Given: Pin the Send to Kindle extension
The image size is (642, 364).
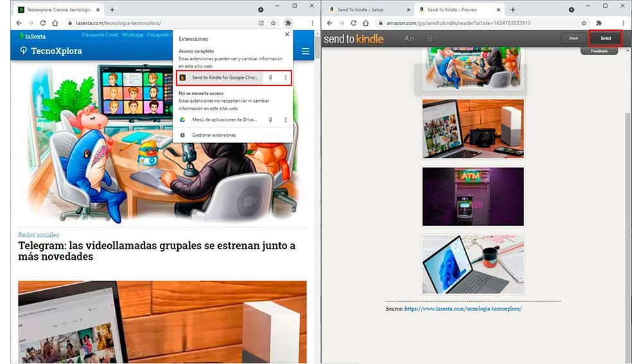Looking at the screenshot, I should pyautogui.click(x=270, y=78).
